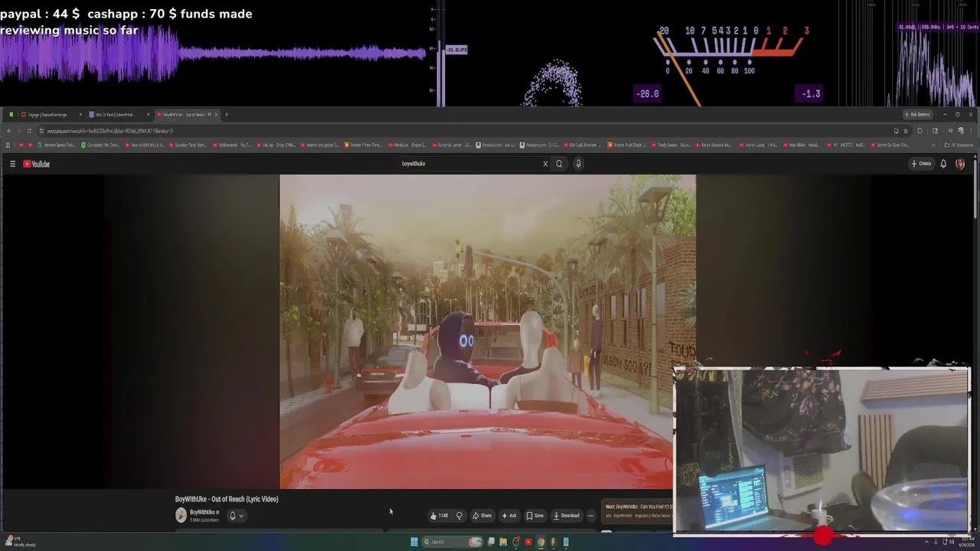Mute the audio indicator on YouTube tab
Image resolution: width=980 pixels, height=551 pixels.
(x=209, y=115)
